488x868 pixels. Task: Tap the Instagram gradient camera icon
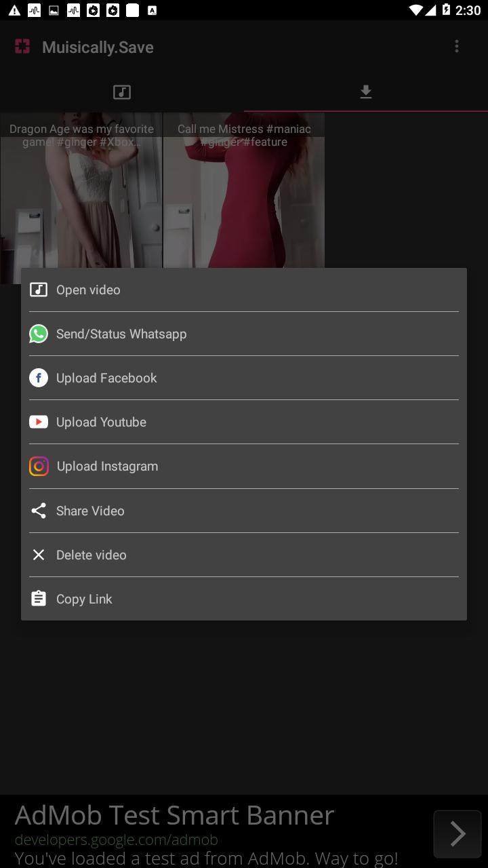pyautogui.click(x=39, y=467)
